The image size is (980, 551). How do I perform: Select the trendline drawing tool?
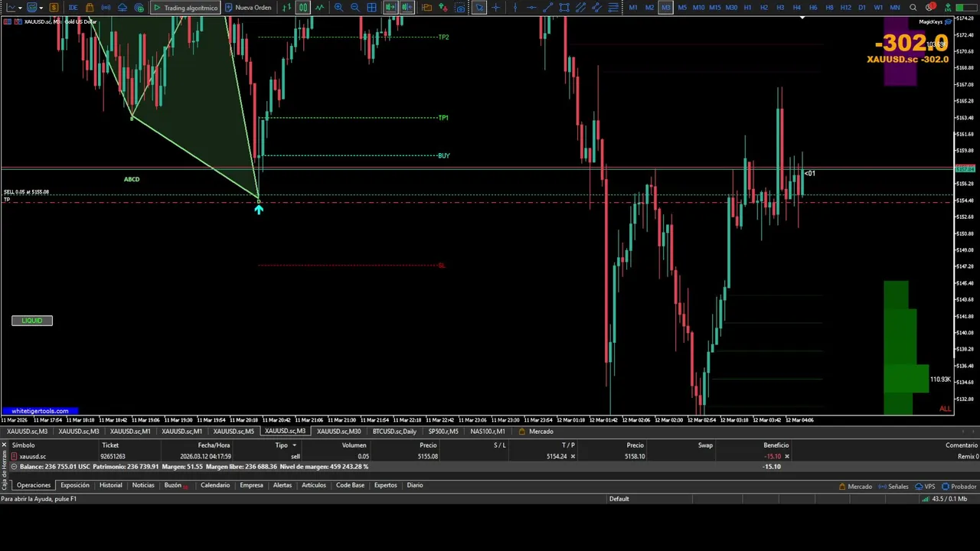point(547,8)
